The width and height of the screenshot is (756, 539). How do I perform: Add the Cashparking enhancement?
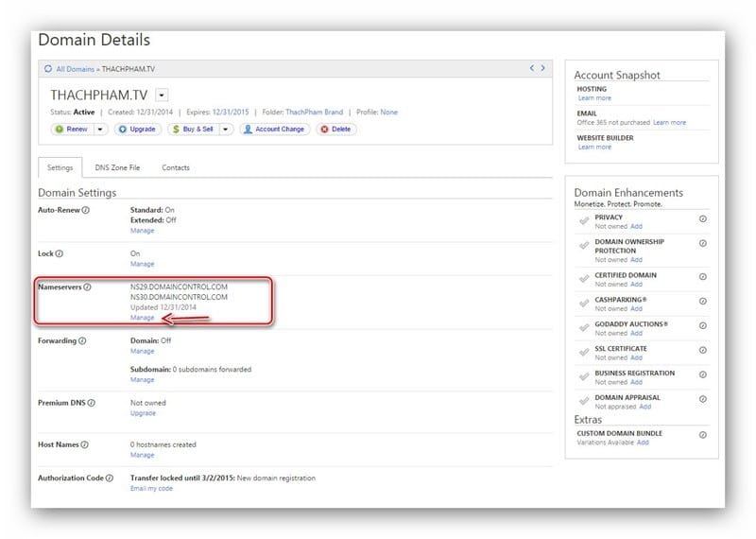(636, 309)
